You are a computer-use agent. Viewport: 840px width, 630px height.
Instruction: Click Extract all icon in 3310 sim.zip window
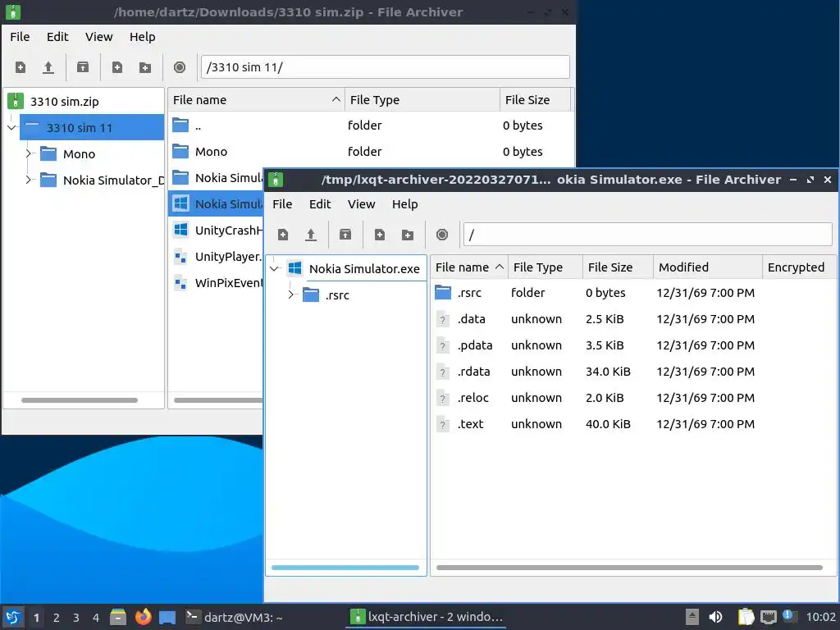point(83,67)
